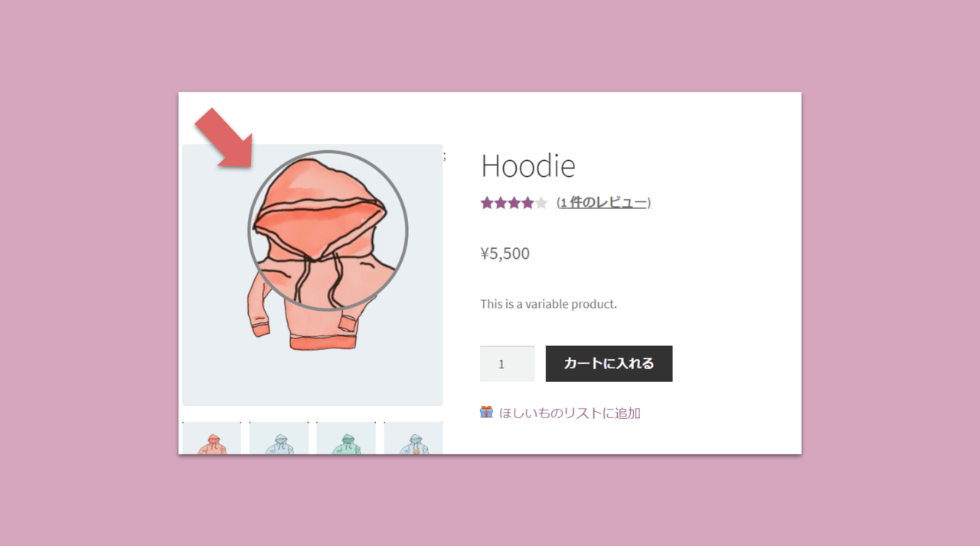Click the second purple rating star
Image resolution: width=980 pixels, height=546 pixels.
pyautogui.click(x=501, y=203)
